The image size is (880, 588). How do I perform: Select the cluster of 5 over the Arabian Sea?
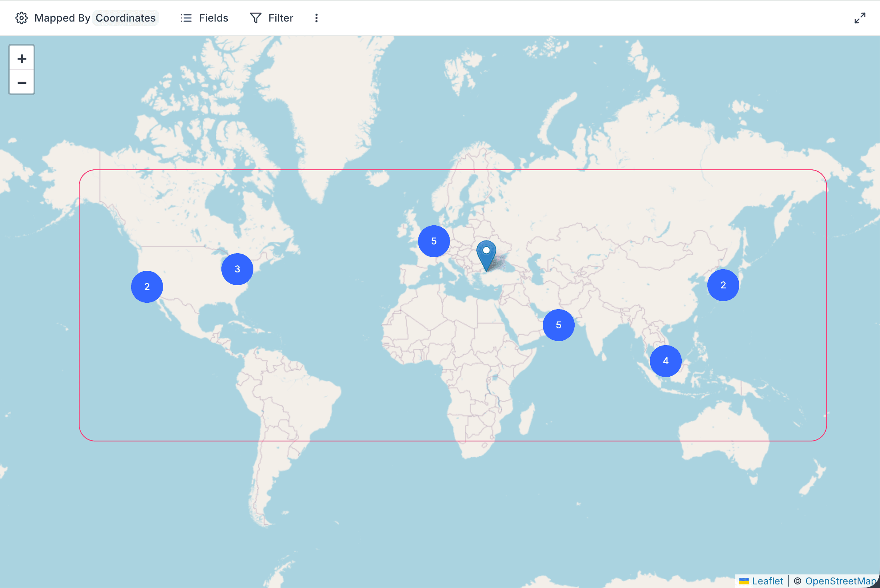[x=559, y=325]
